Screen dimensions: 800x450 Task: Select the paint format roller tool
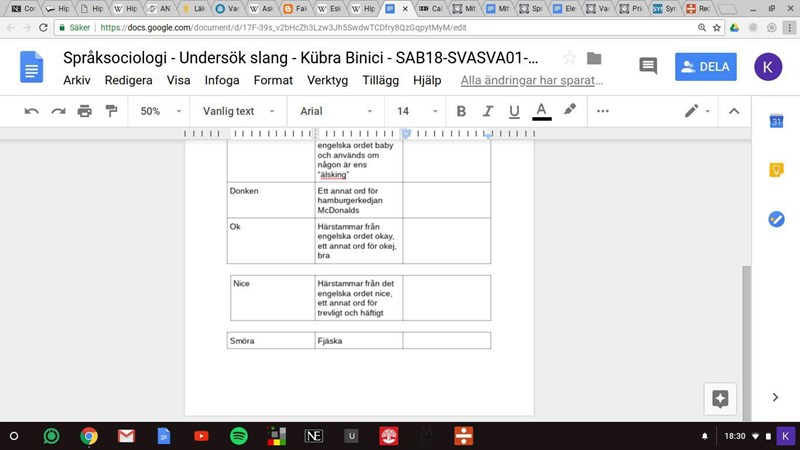[111, 111]
